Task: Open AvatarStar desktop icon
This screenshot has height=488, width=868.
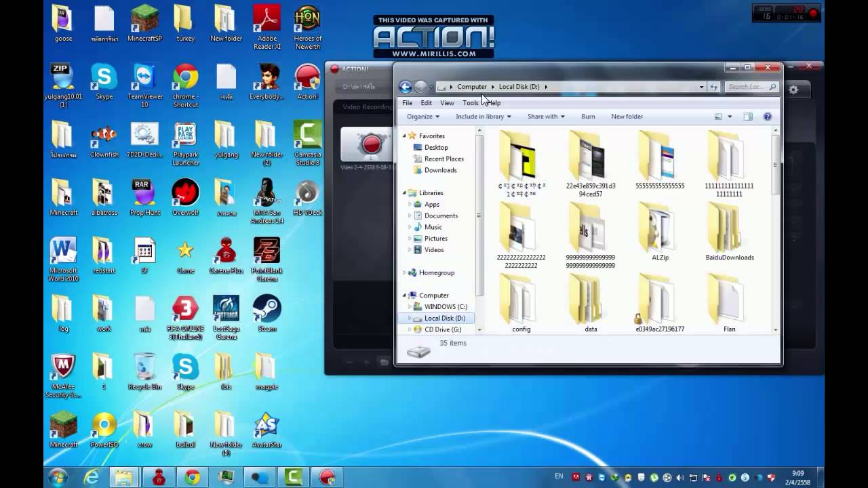Action: pyautogui.click(x=267, y=430)
